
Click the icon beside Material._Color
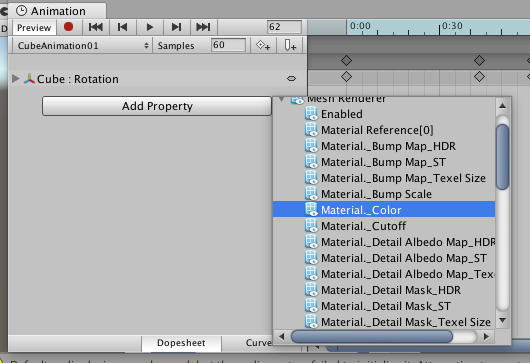(311, 210)
